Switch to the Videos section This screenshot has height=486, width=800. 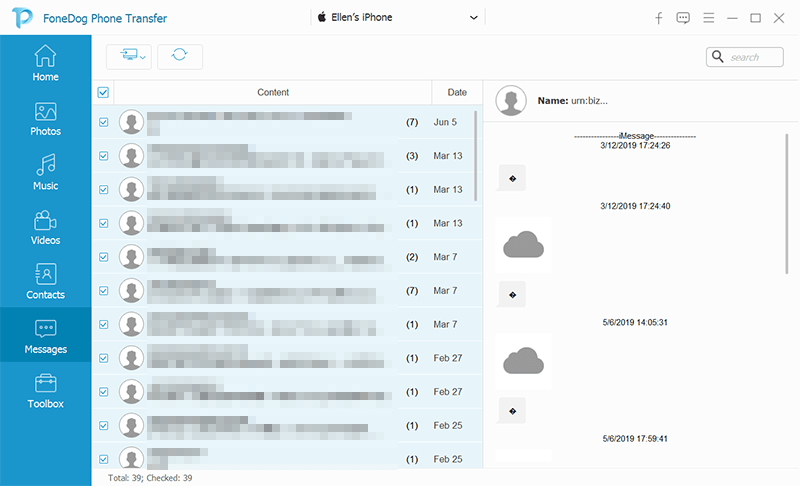[45, 227]
